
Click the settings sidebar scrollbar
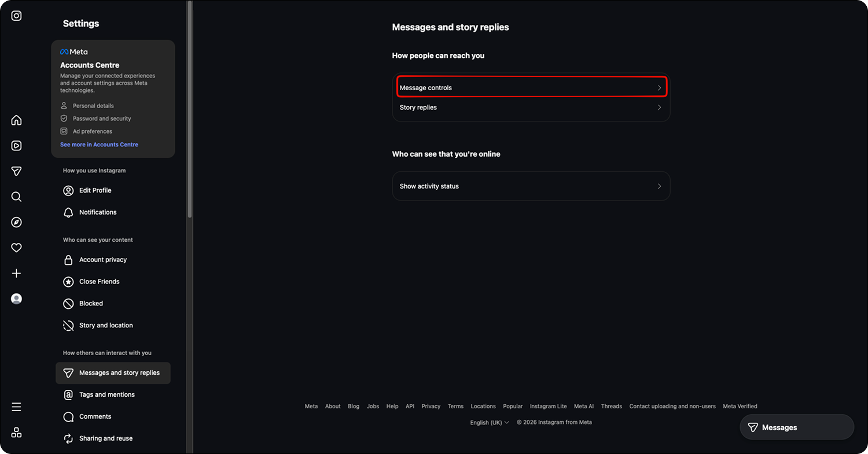pos(190,110)
